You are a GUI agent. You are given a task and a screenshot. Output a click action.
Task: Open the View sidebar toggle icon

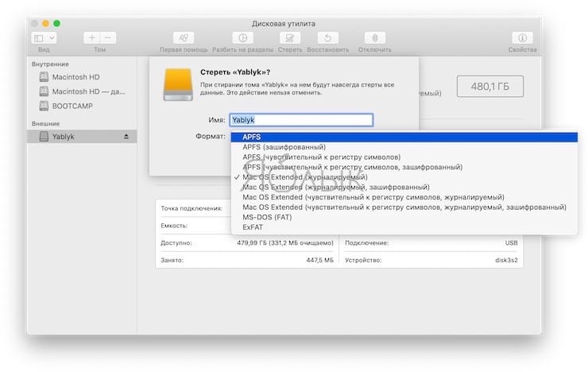pyautogui.click(x=39, y=38)
